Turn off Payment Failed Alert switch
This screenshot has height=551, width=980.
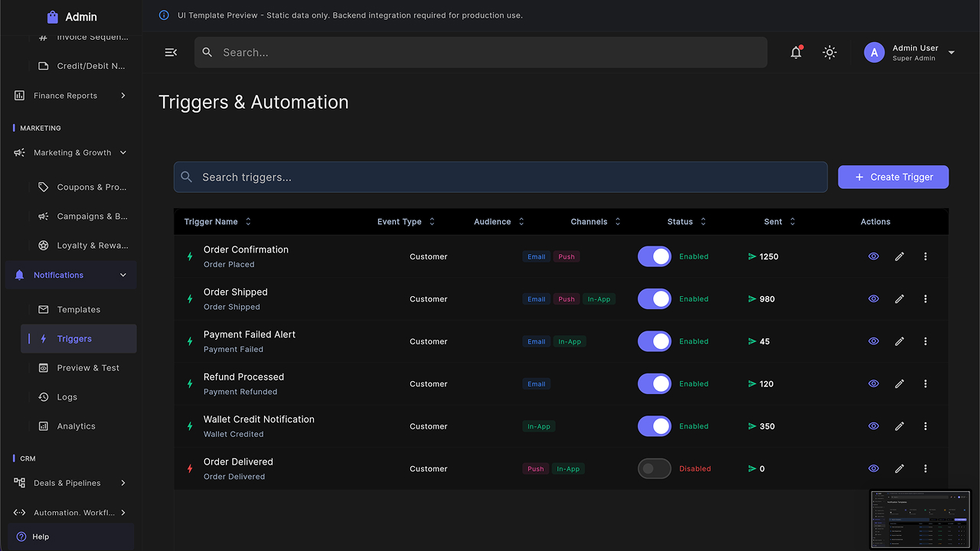click(x=655, y=341)
